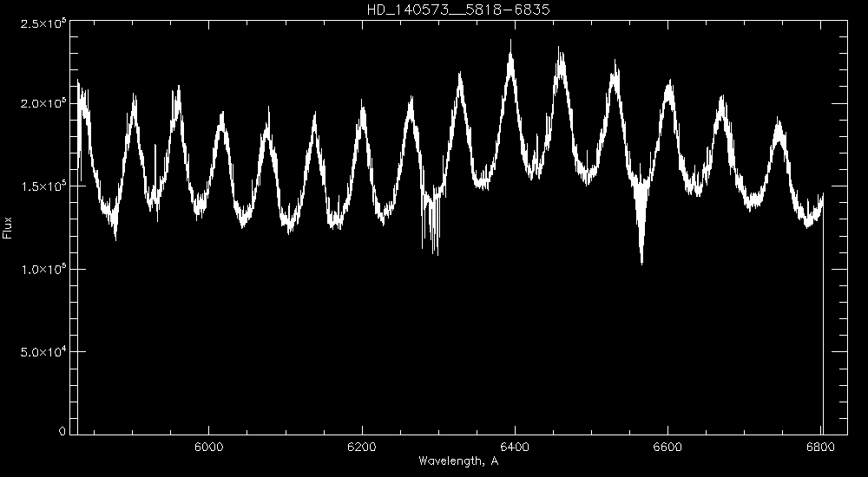Click the 2.5×10⁵ y-axis tick label
Viewport: 868px width, 477px height.
(43, 23)
